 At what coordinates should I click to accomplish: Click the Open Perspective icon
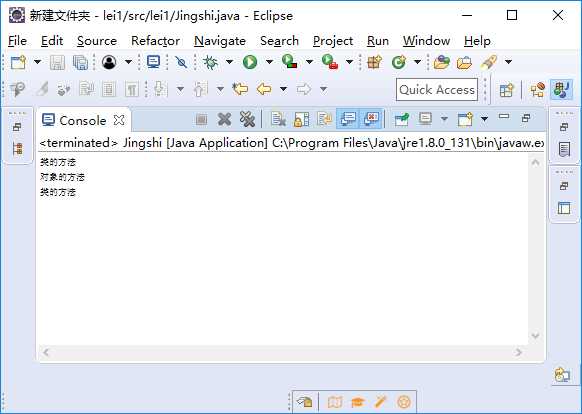[x=507, y=90]
